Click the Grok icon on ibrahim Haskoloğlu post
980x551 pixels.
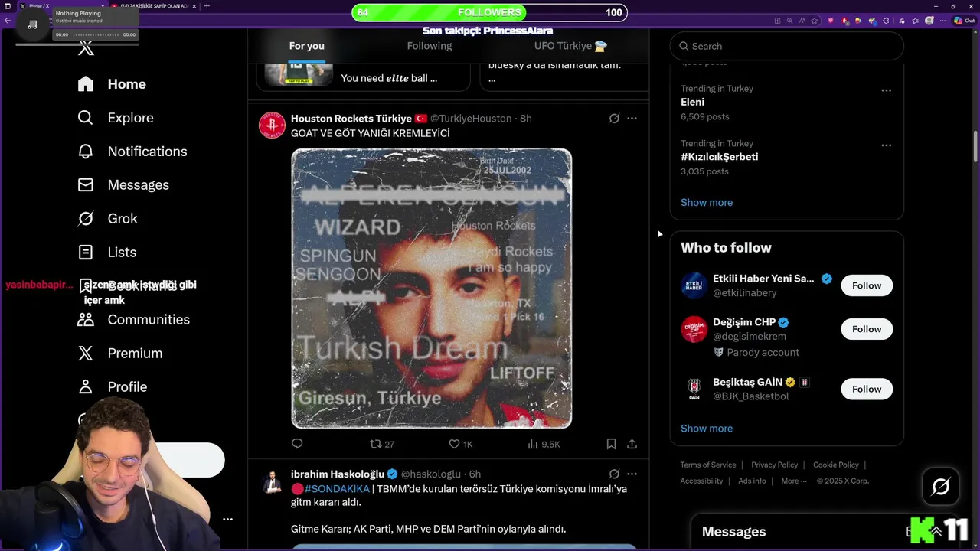pyautogui.click(x=614, y=474)
